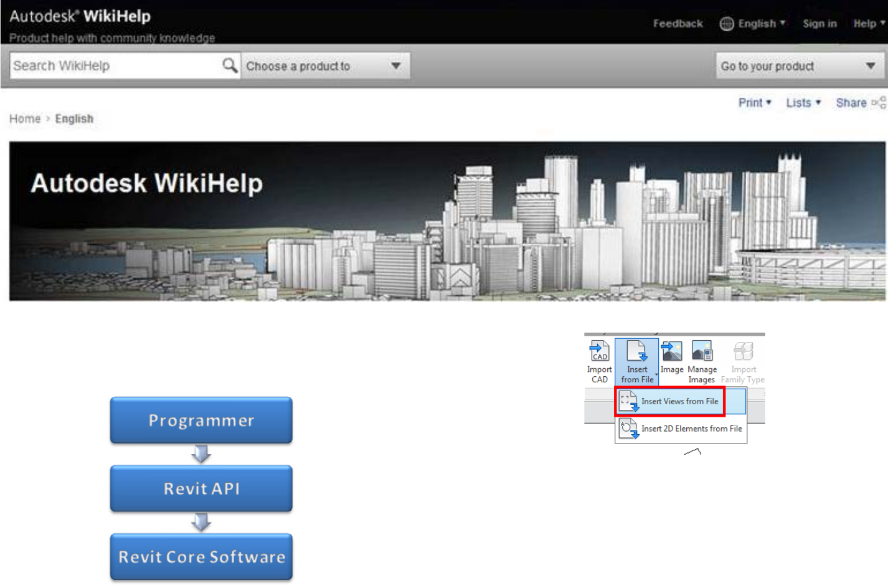Click the Manage Images icon
The image size is (888, 588).
point(702,351)
